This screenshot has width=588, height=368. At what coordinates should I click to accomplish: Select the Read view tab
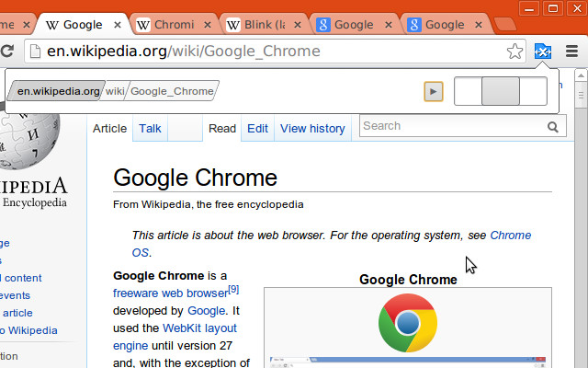[x=222, y=129]
